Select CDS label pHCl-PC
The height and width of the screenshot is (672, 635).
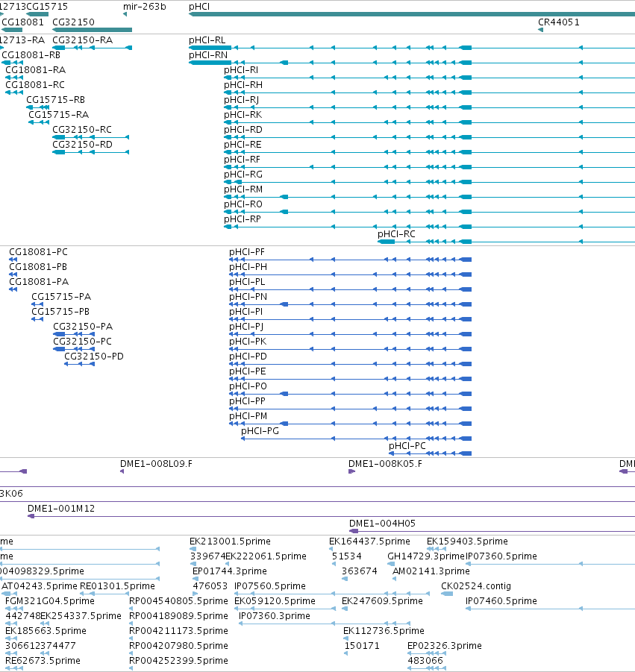407,446
